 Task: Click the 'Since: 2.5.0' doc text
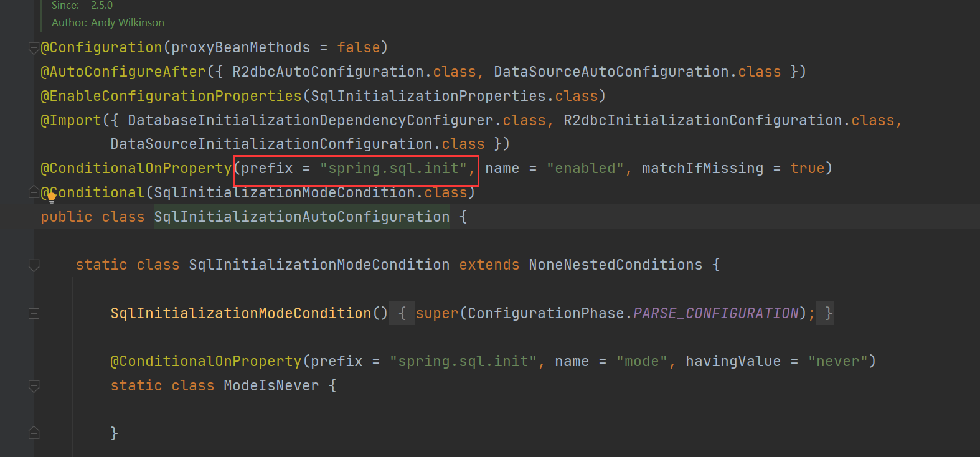pyautogui.click(x=82, y=5)
